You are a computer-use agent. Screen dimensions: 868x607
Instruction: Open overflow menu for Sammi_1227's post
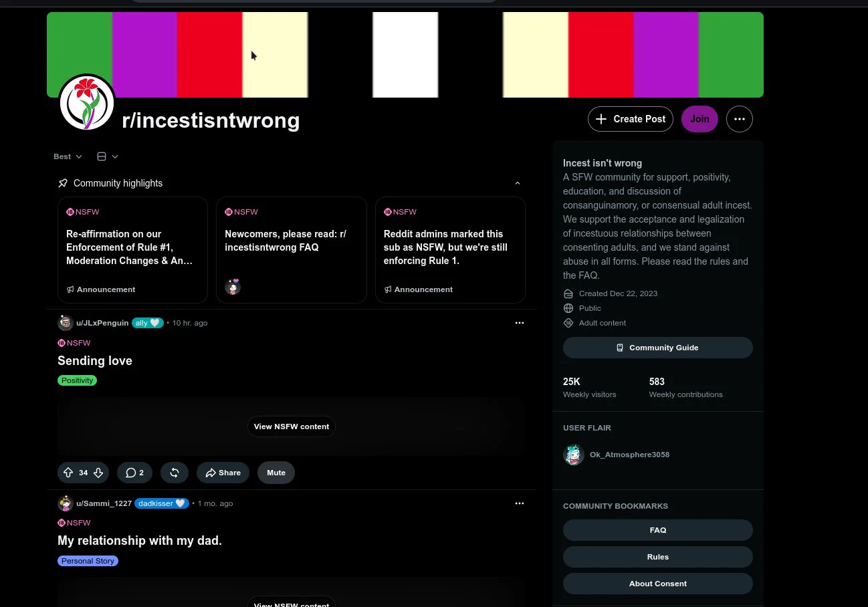pos(520,503)
